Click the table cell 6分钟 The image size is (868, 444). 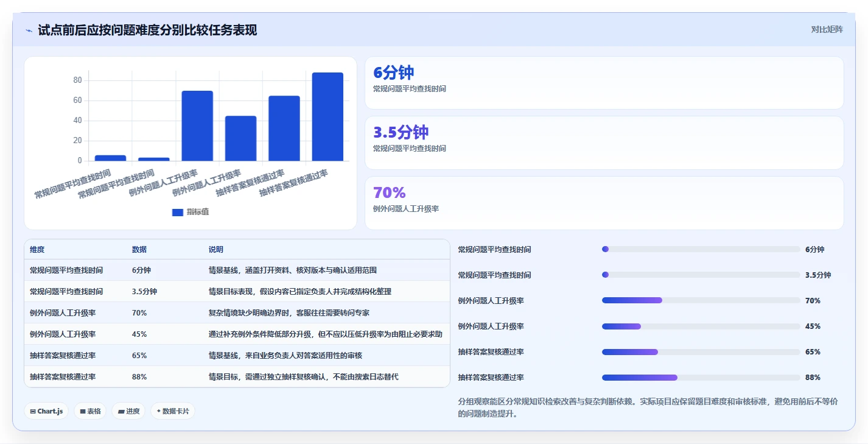tap(141, 270)
